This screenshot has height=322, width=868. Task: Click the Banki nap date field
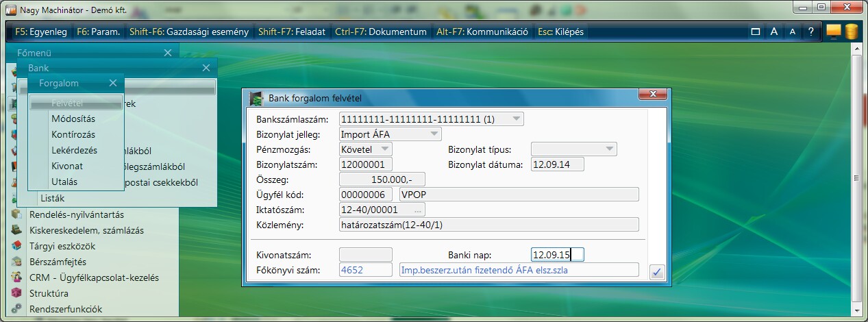click(556, 255)
